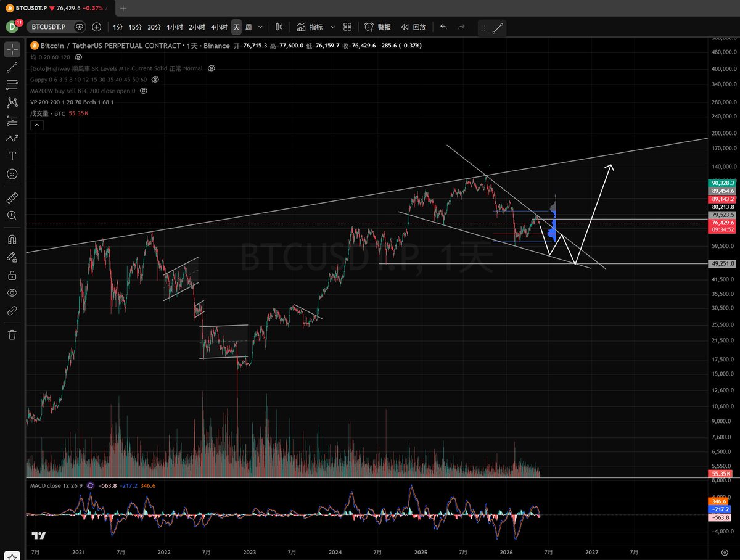This screenshot has height=560, width=740.
Task: Select the ruler measure tool
Action: [x=12, y=198]
